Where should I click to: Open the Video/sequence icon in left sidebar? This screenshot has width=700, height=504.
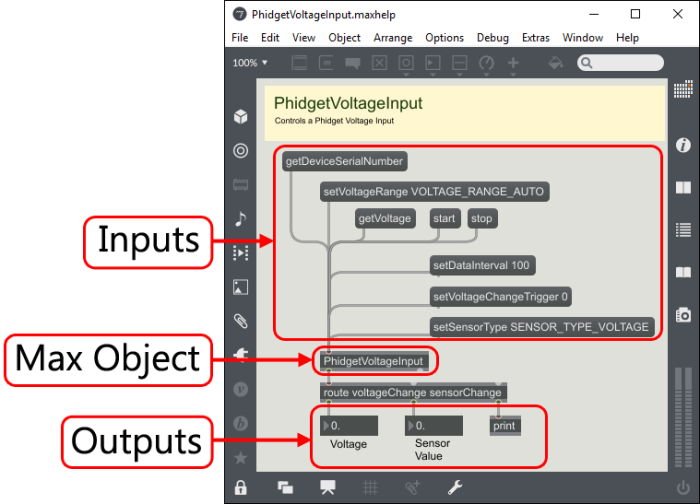click(x=241, y=253)
